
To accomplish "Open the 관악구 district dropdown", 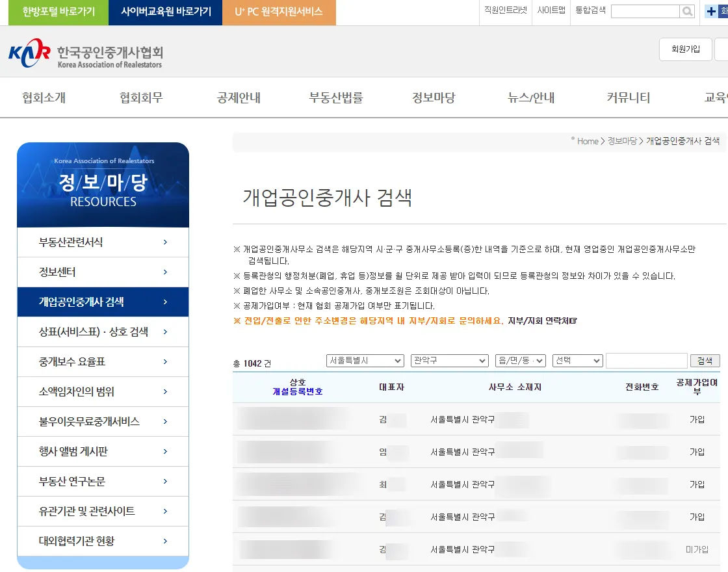I will 449,361.
